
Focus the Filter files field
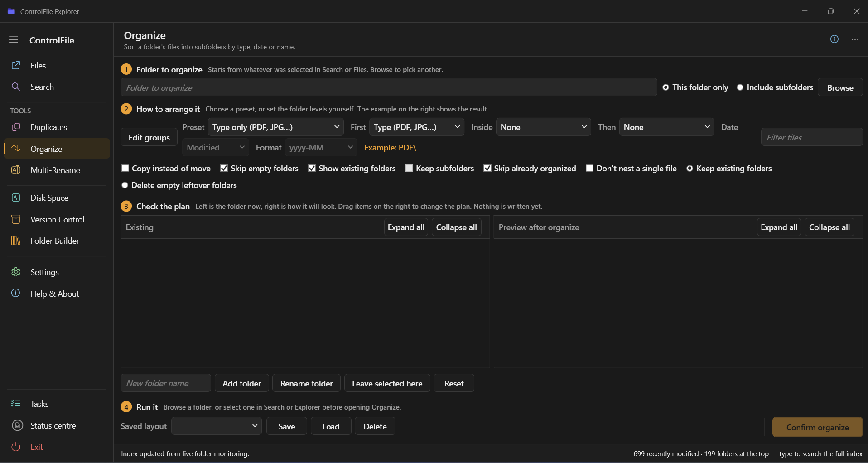point(811,137)
